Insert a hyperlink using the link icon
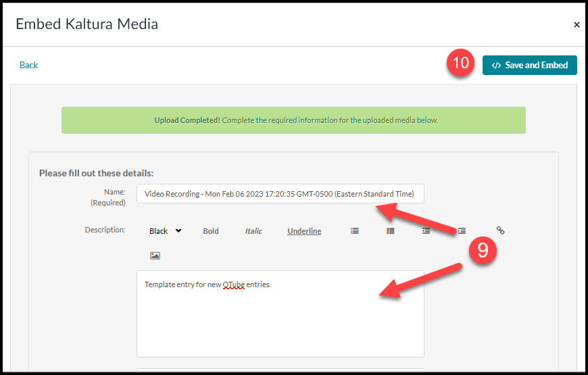The width and height of the screenshot is (588, 375). [500, 230]
